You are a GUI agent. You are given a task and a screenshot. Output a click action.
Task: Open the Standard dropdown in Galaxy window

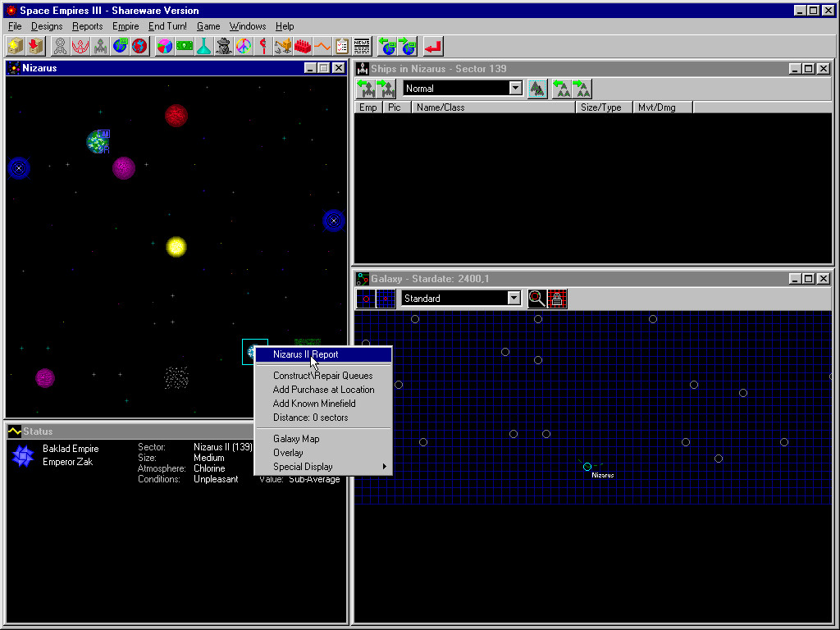pyautogui.click(x=514, y=299)
